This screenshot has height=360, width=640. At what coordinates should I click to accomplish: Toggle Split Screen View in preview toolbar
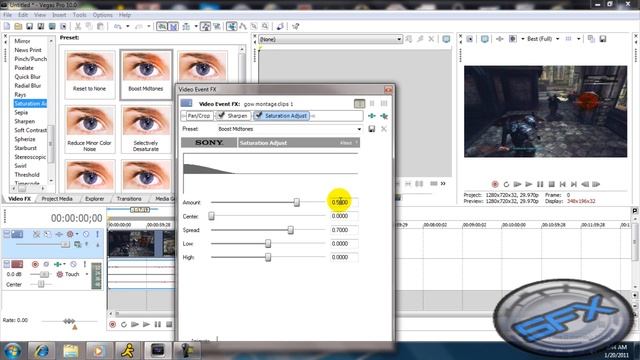click(513, 39)
